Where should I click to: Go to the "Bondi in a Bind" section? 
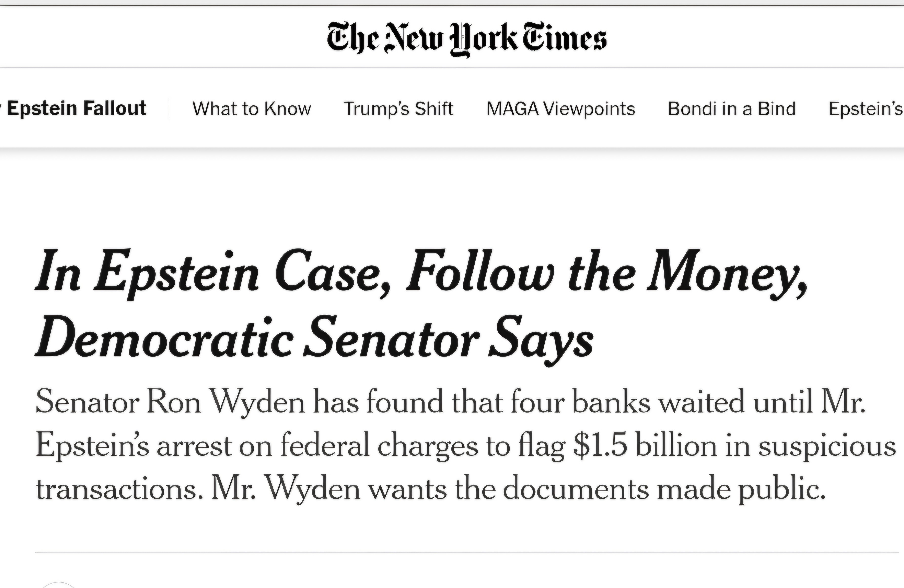click(732, 109)
